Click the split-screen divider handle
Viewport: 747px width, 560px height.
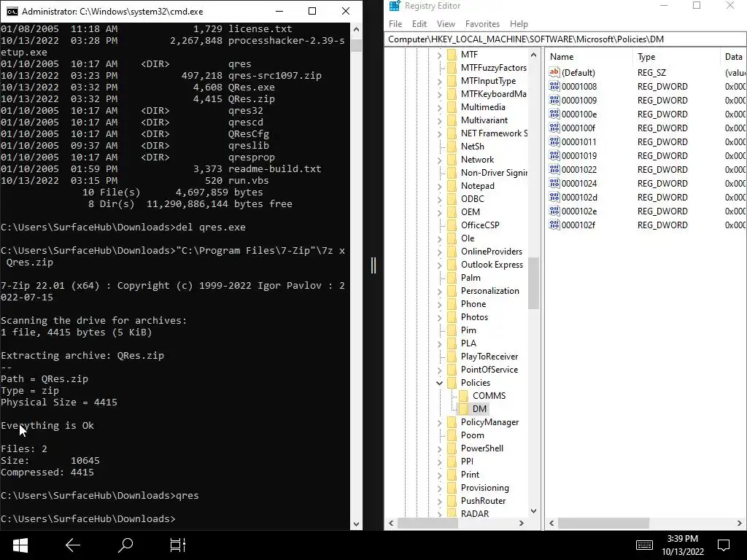pos(373,265)
